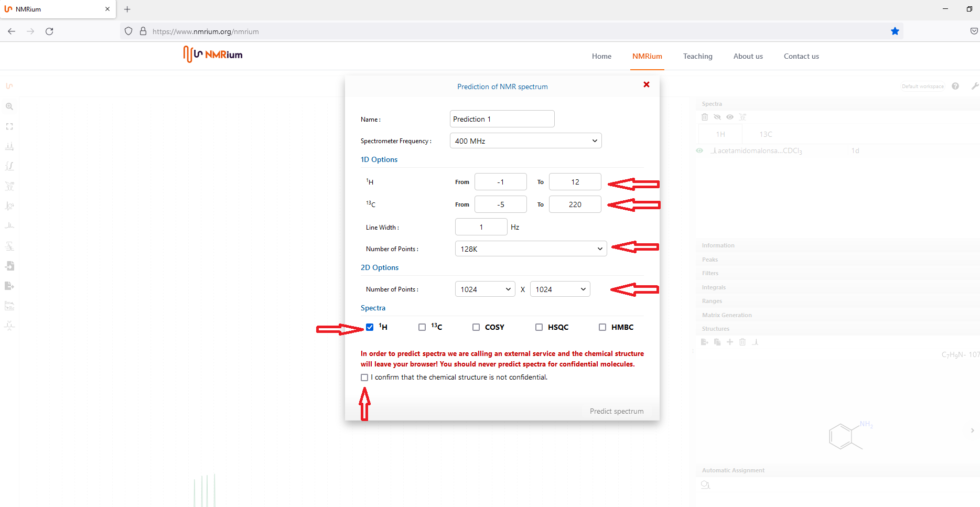Open 1D Number of Points 128K dropdown

pos(531,249)
